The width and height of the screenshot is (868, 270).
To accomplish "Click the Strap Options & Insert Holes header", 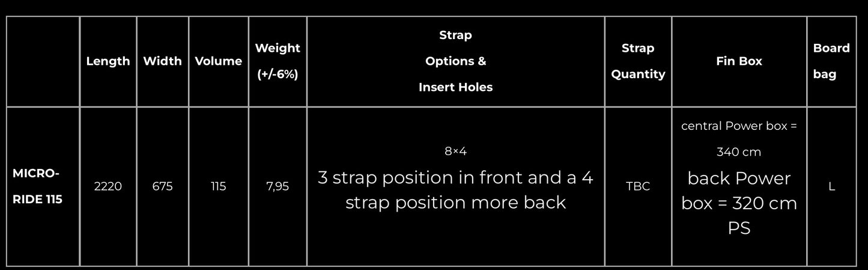I will pyautogui.click(x=455, y=61).
